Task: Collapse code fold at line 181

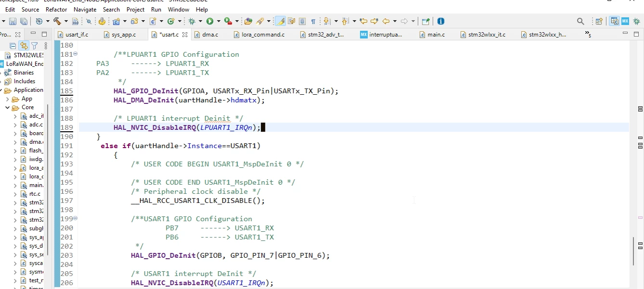Action: pos(76,54)
